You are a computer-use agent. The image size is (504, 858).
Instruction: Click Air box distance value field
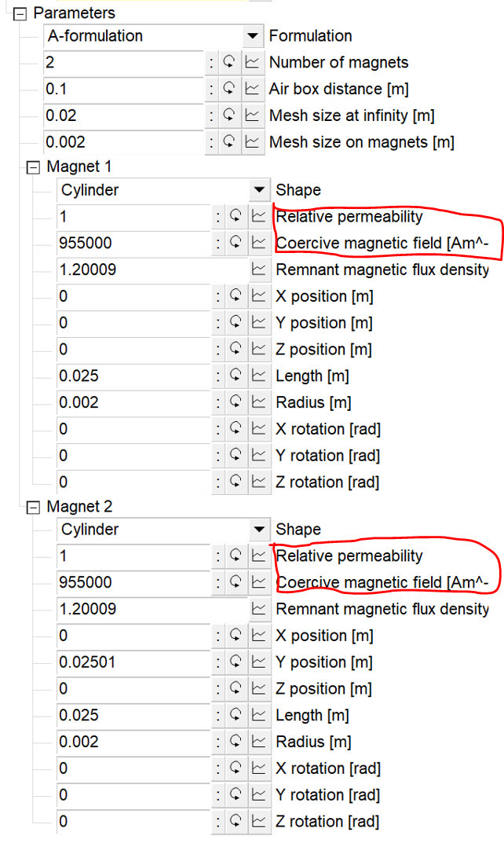pos(123,89)
